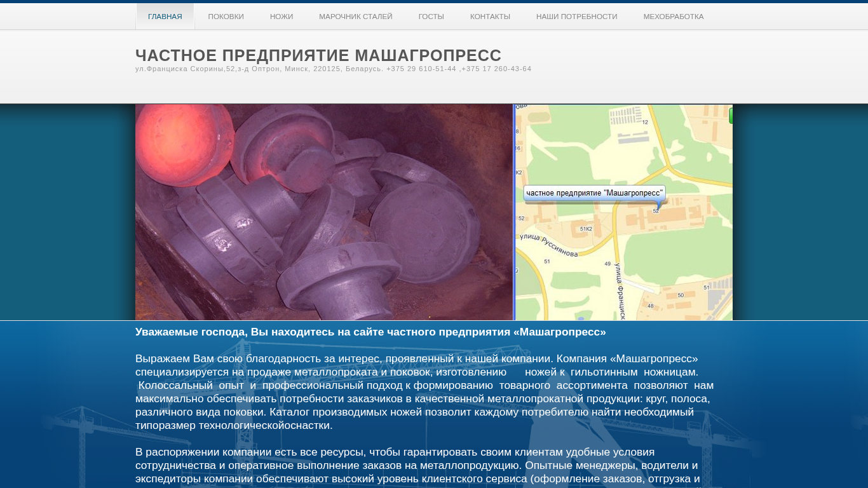Viewport: 868px width, 488px height.
Task: Open the ГОСТЫ section
Action: point(431,17)
